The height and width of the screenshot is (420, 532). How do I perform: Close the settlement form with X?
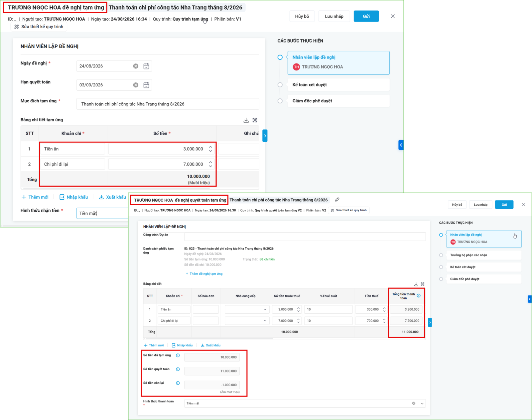[524, 205]
